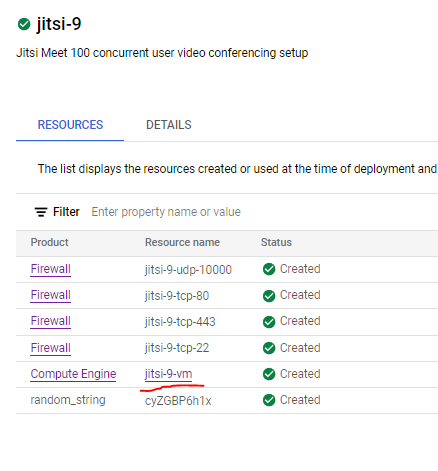The image size is (438, 471).
Task: Open the Compute Engine product link
Action: (73, 374)
